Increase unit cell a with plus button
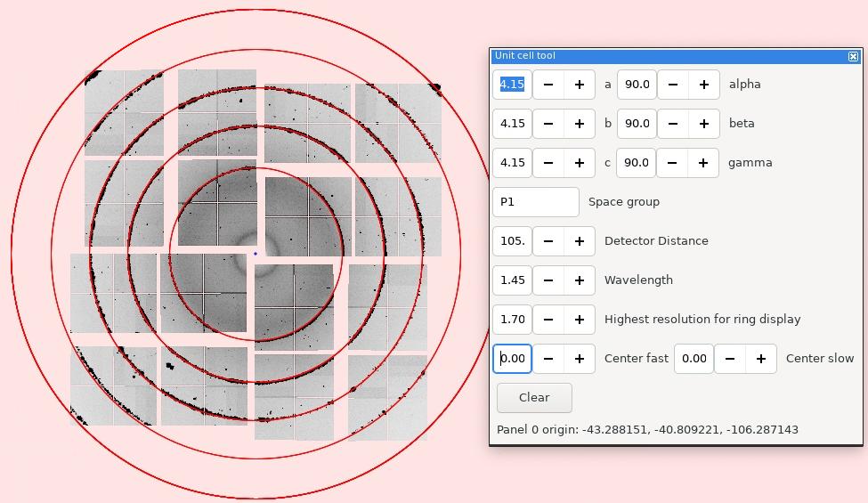 tap(580, 85)
